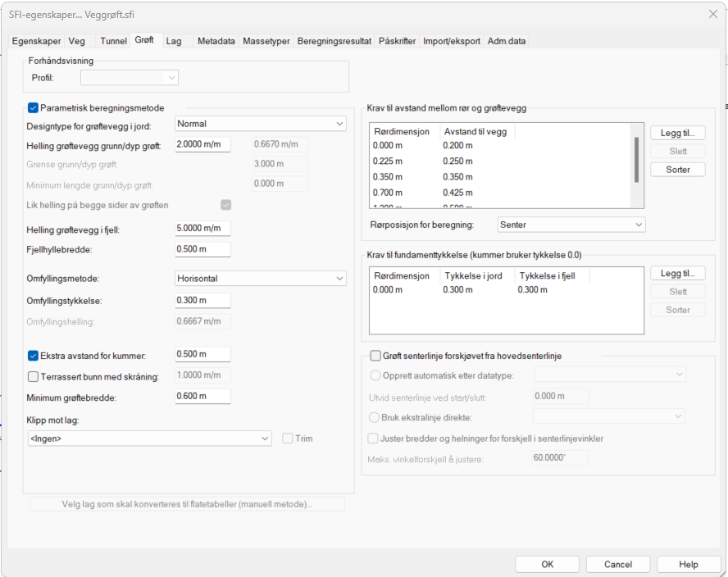Open Designtype for grøftevegg i jord dropdown
Viewport: 728px width, 577px height.
click(261, 124)
